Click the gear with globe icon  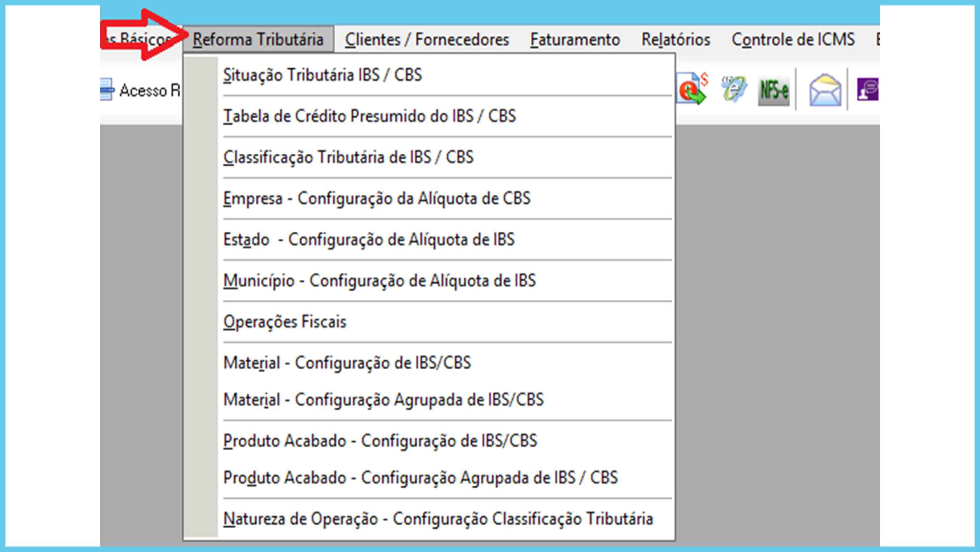733,89
